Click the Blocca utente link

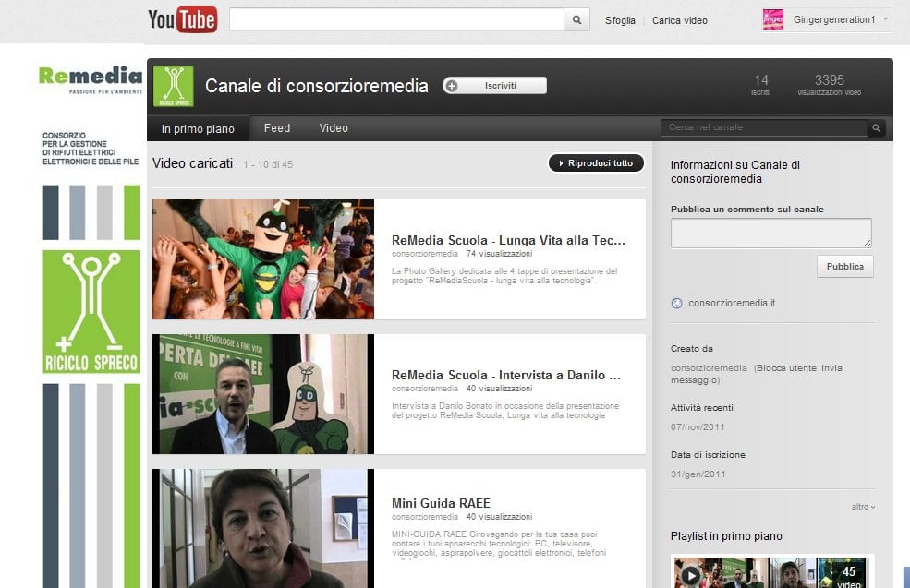click(x=786, y=367)
